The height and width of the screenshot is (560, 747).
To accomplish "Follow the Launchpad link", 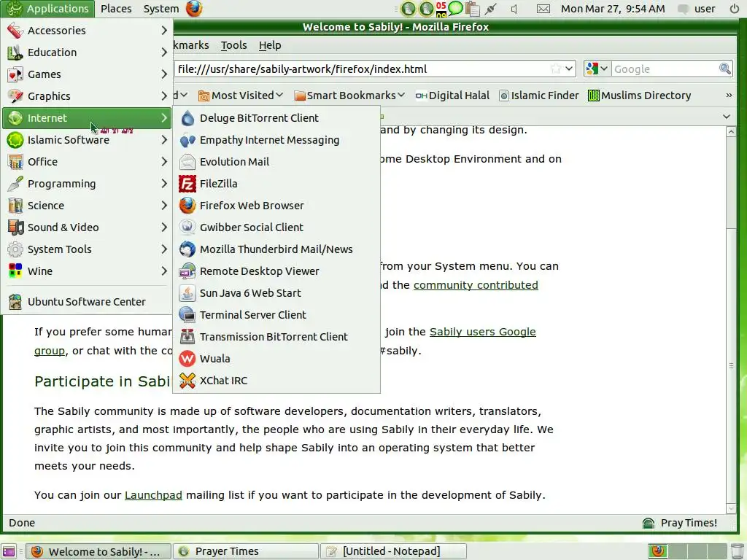I will pyautogui.click(x=153, y=495).
